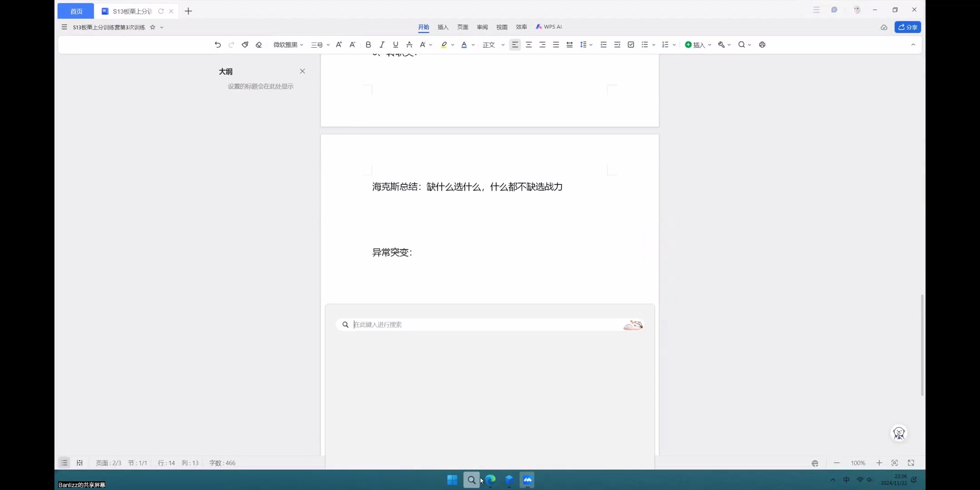Open the search magnifier in the toolbar

coord(741,44)
